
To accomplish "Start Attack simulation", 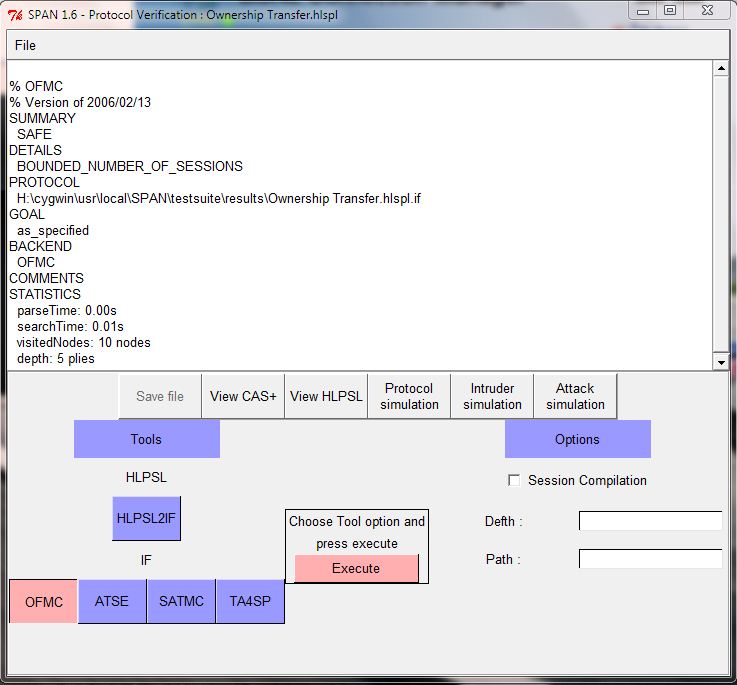I will [575, 396].
